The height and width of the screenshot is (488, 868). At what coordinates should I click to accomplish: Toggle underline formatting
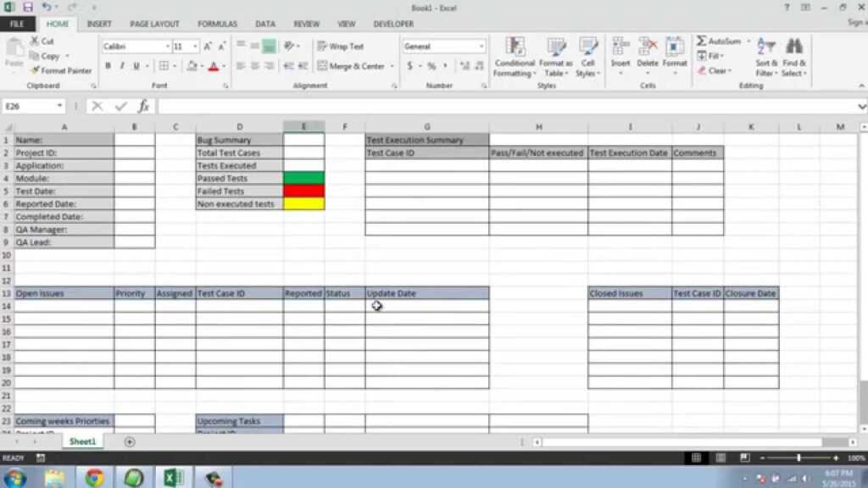(x=136, y=65)
